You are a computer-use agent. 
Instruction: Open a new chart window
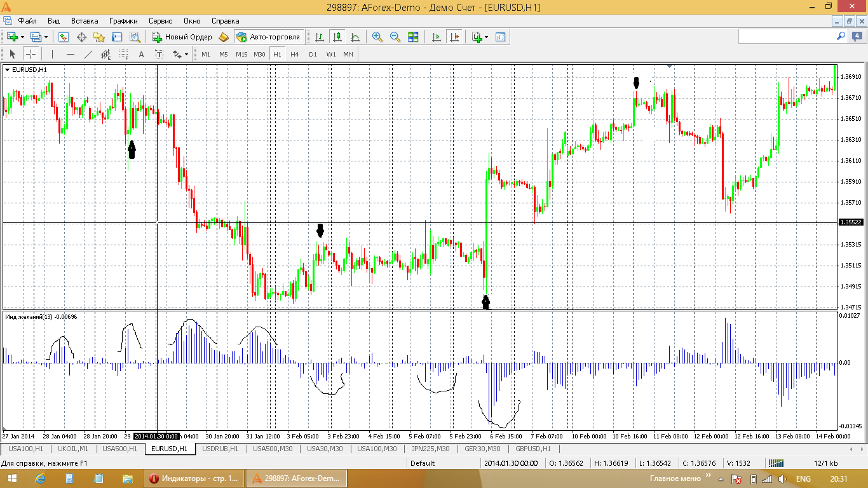12,37
